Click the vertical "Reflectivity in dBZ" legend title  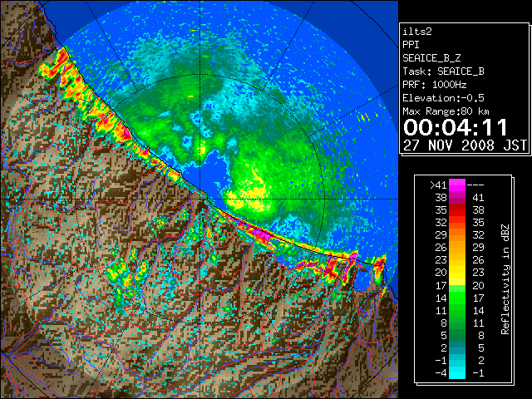coord(505,279)
